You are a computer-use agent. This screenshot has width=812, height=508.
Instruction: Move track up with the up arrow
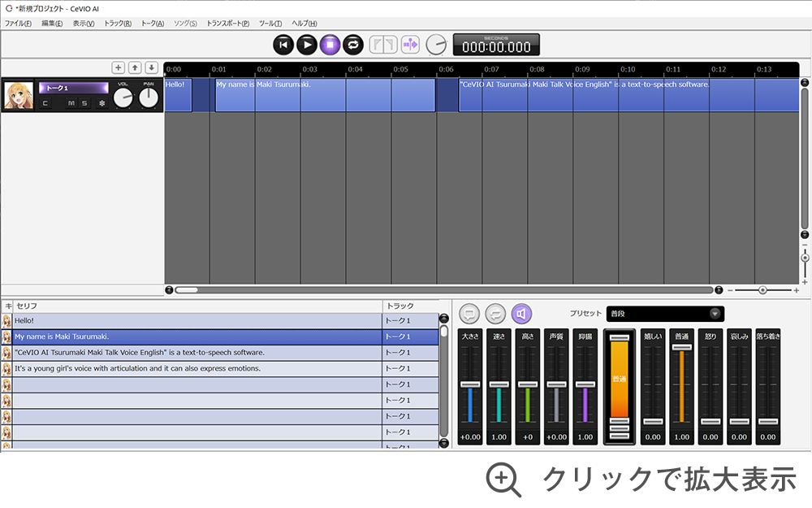point(135,67)
